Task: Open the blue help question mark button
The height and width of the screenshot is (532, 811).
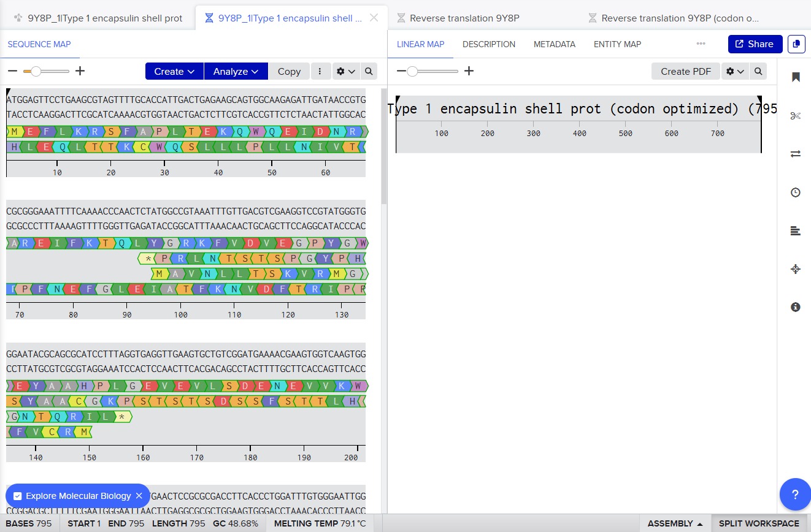Action: (795, 495)
